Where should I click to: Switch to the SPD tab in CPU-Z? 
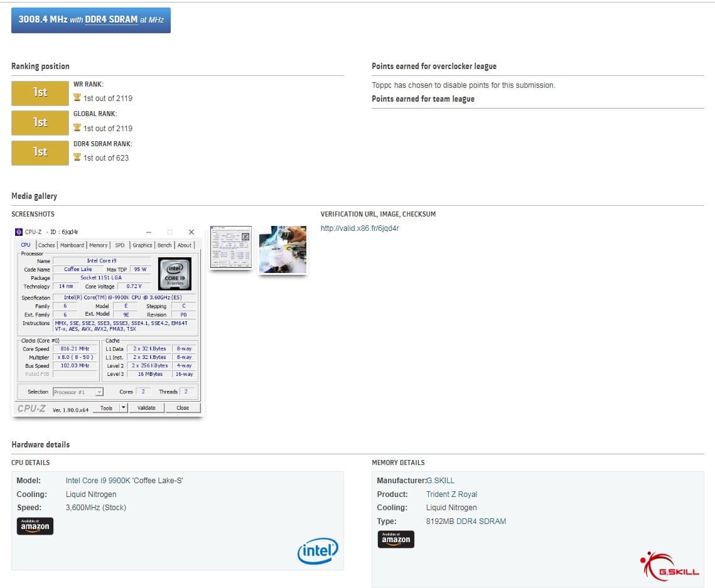pos(120,245)
